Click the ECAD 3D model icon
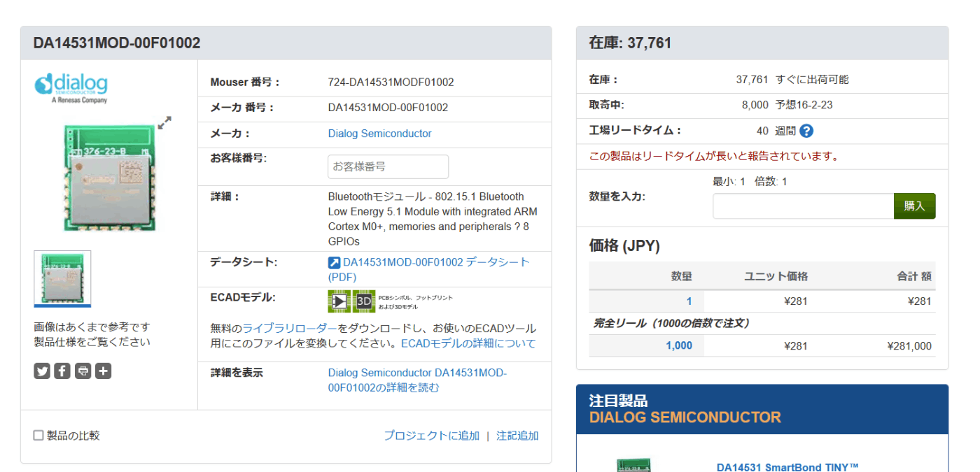The image size is (980, 472). click(x=364, y=301)
